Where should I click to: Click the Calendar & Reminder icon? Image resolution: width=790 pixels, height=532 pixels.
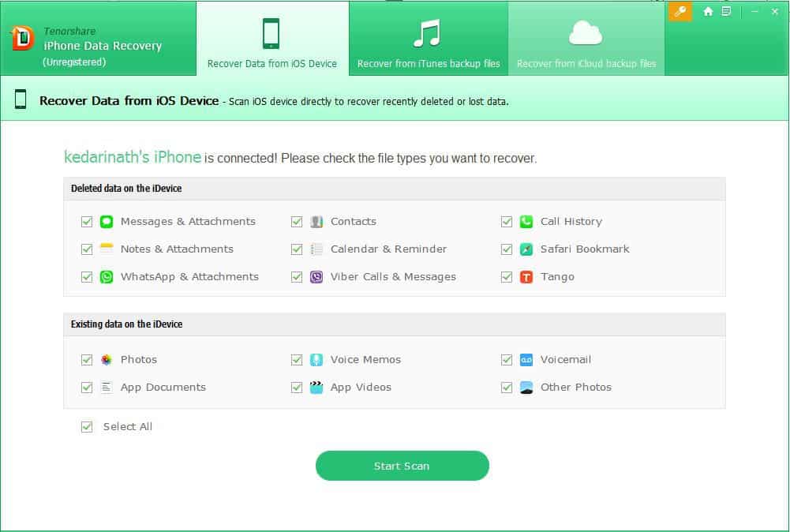316,249
